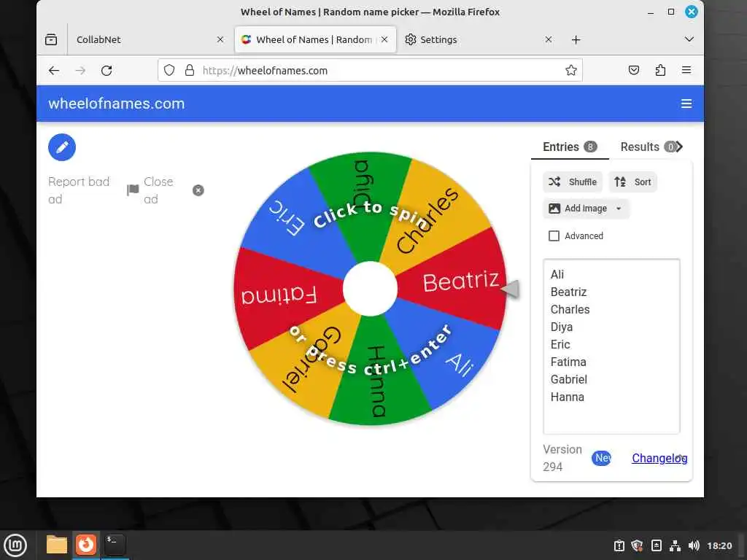Image resolution: width=747 pixels, height=560 pixels.
Task: Select the Wheel of Names browser tab
Action: pyautogui.click(x=314, y=39)
